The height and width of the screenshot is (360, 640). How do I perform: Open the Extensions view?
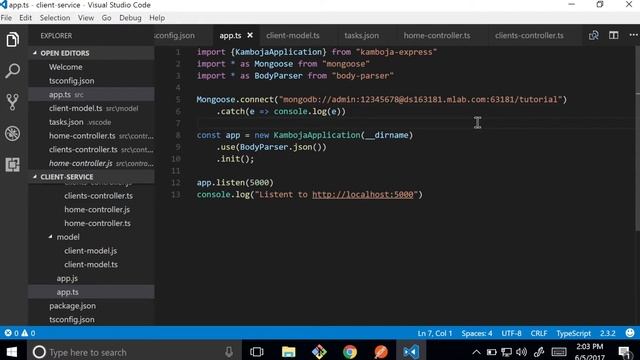tap(12, 164)
